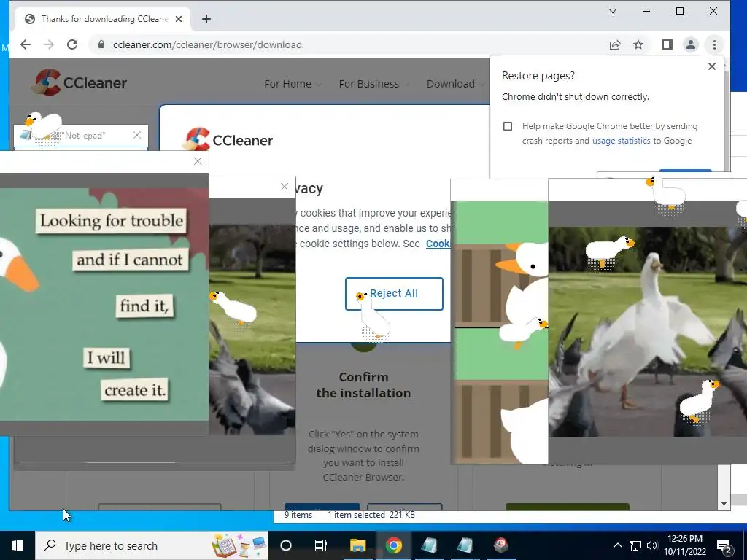
Task: Open File Explorer from taskbar
Action: click(357, 545)
